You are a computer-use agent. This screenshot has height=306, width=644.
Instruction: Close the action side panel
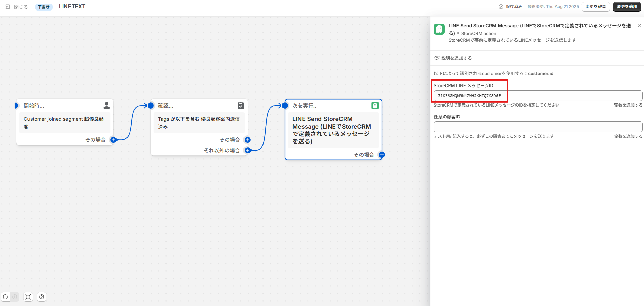click(639, 26)
